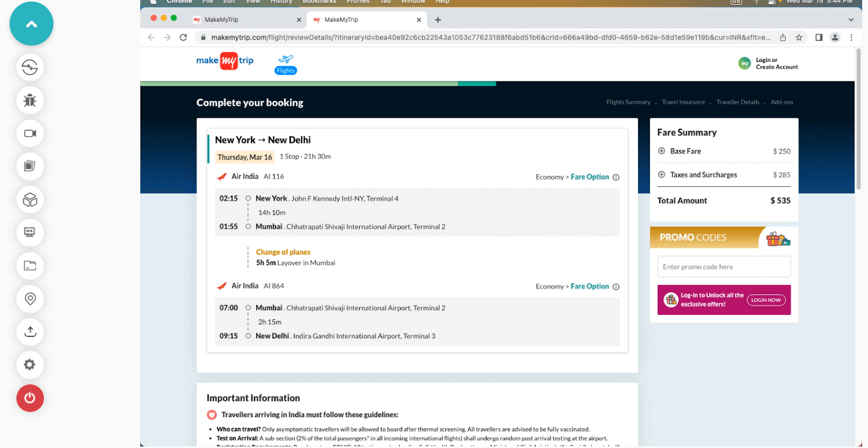
Task: Share the page using the share icon
Action: pyautogui.click(x=783, y=37)
